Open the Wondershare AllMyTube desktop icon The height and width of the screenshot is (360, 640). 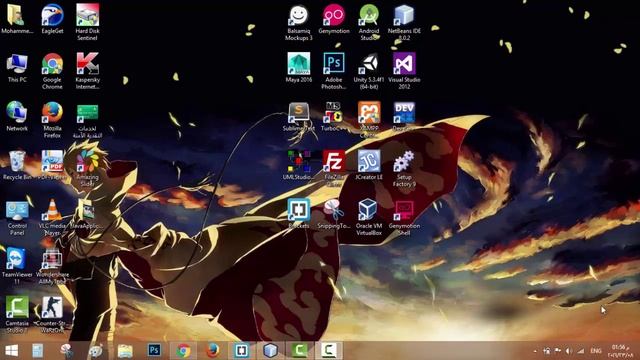click(52, 266)
